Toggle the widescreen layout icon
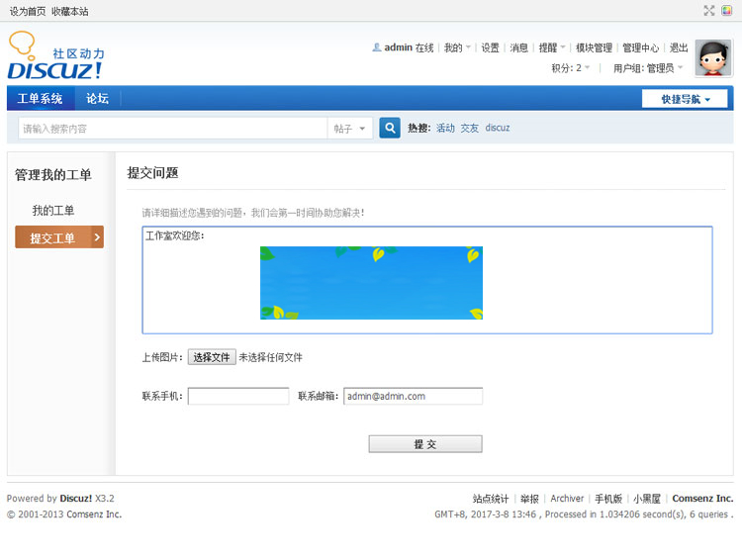The image size is (742, 560). (708, 11)
